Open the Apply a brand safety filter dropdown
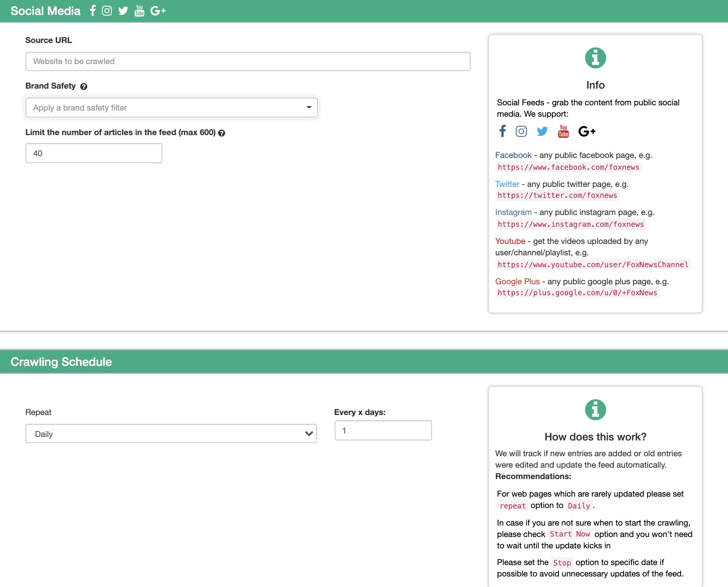 pos(172,108)
